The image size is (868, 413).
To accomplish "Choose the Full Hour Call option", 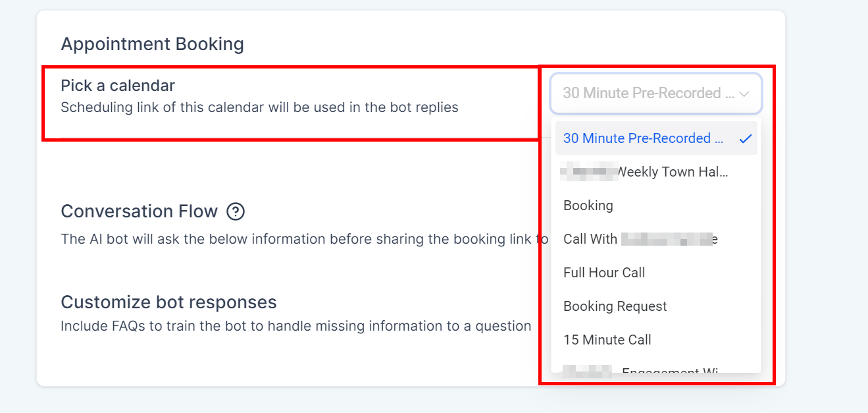I will tap(604, 273).
